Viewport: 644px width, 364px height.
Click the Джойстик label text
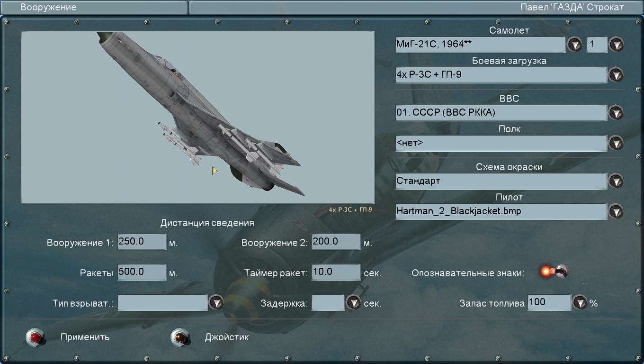pyautogui.click(x=227, y=337)
